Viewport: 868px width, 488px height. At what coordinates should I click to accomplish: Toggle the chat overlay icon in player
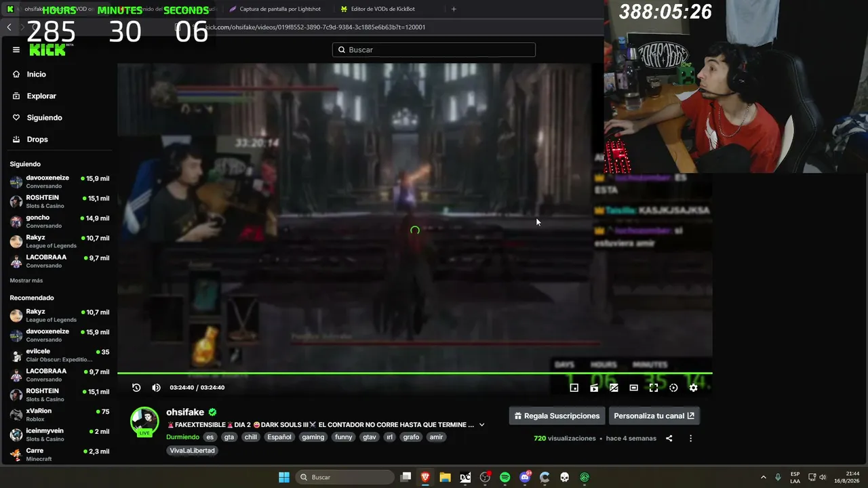pos(614,388)
